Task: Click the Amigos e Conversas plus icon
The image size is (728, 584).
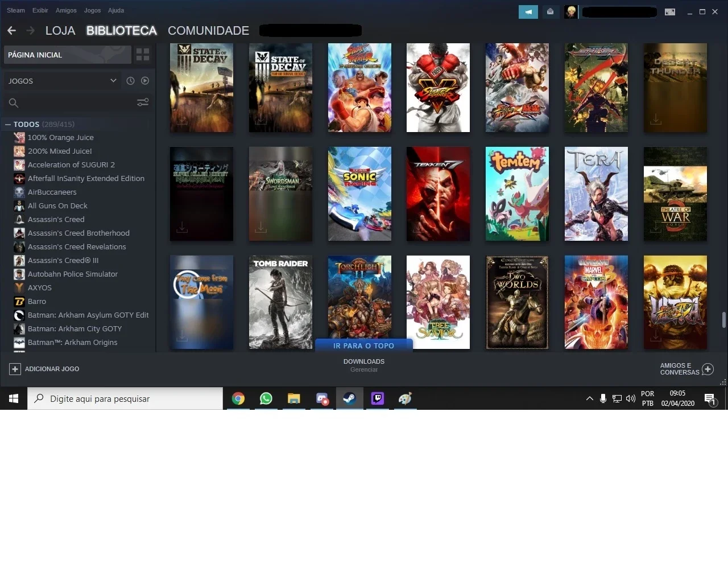Action: [708, 369]
